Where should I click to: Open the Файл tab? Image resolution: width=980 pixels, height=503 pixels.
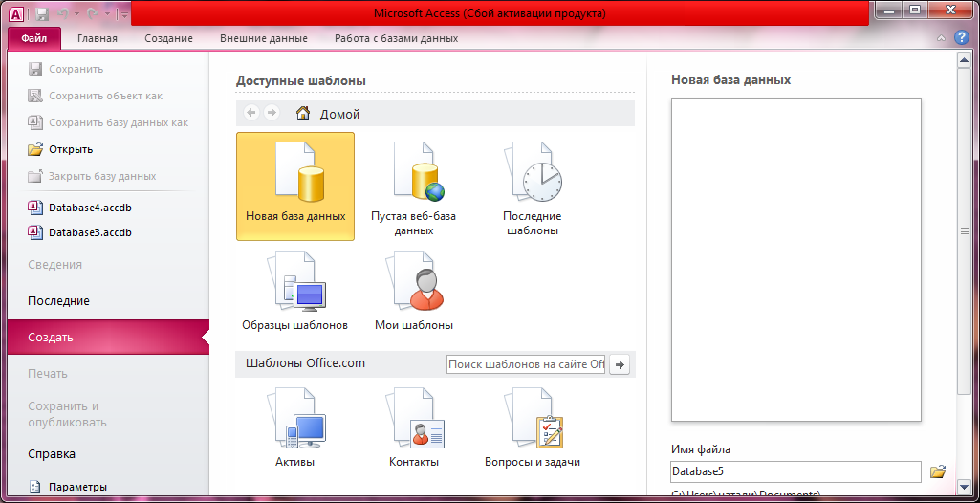34,38
